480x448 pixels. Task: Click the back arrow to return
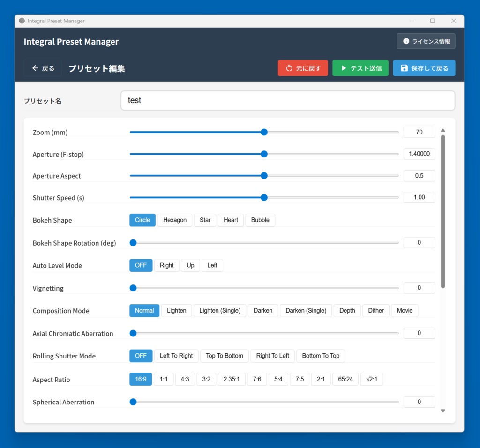pyautogui.click(x=35, y=67)
